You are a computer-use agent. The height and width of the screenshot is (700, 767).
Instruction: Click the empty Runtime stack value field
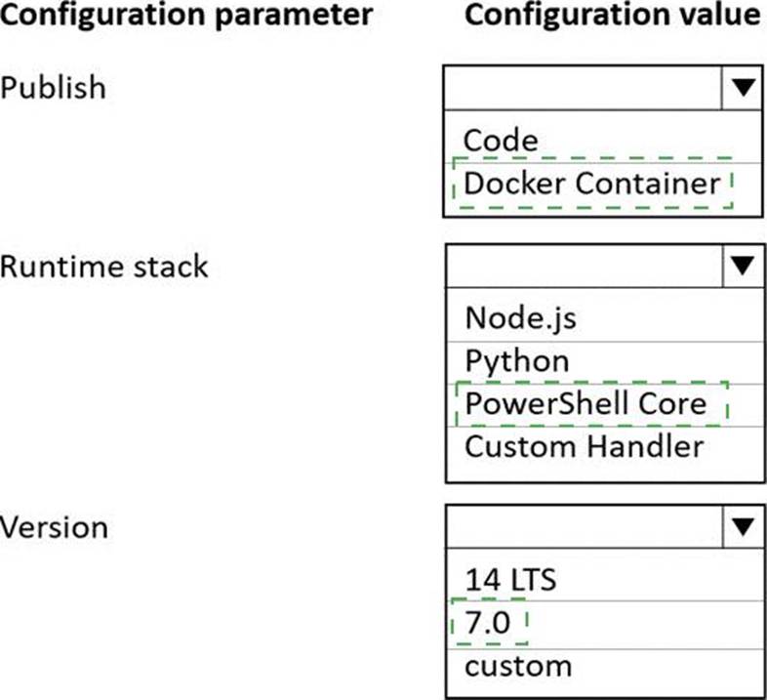pos(584,266)
